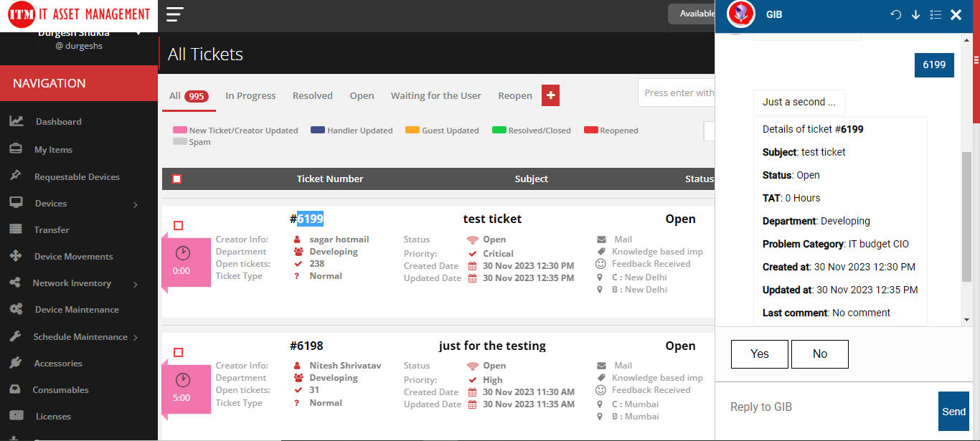Click the chat panel vertical scrollbar
The height and width of the screenshot is (441, 980).
[x=966, y=215]
